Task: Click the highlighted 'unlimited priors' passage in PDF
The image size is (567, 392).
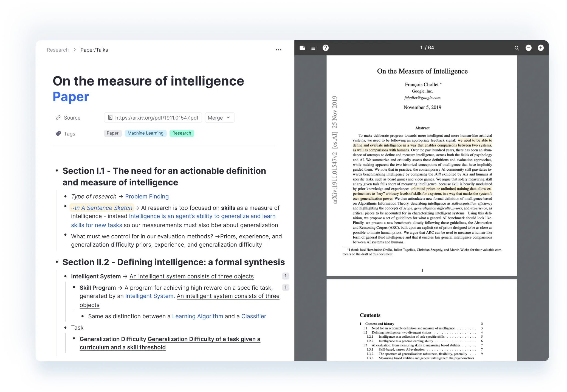Action: tap(422, 194)
